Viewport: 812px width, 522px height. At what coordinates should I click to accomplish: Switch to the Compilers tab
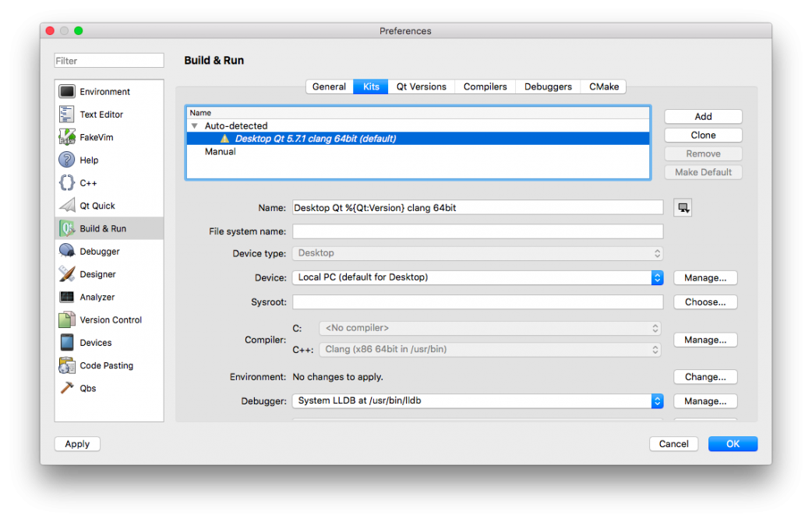click(485, 86)
